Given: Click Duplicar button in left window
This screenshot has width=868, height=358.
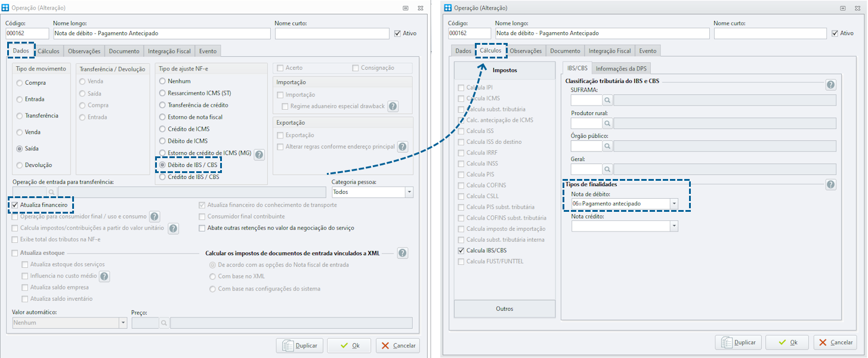Looking at the screenshot, I should pos(299,345).
